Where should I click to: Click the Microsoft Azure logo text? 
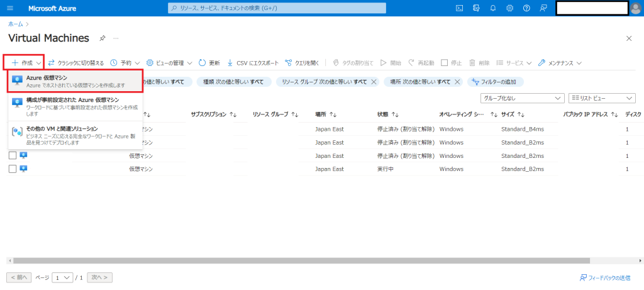pyautogui.click(x=52, y=8)
